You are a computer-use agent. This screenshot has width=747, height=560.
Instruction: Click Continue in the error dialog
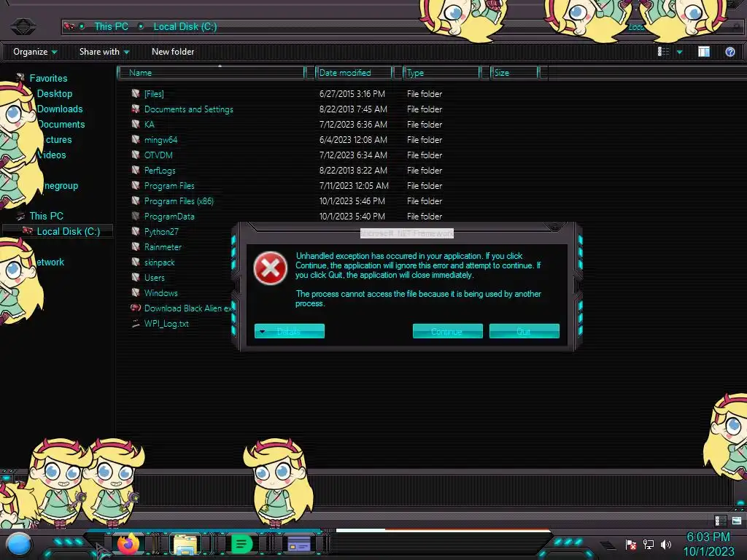coord(447,331)
